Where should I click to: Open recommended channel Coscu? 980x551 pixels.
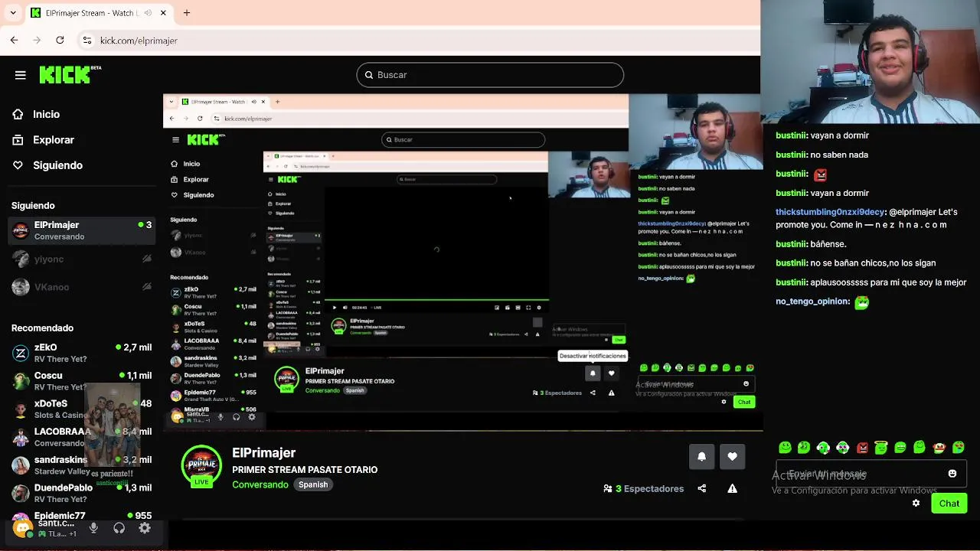click(82, 381)
